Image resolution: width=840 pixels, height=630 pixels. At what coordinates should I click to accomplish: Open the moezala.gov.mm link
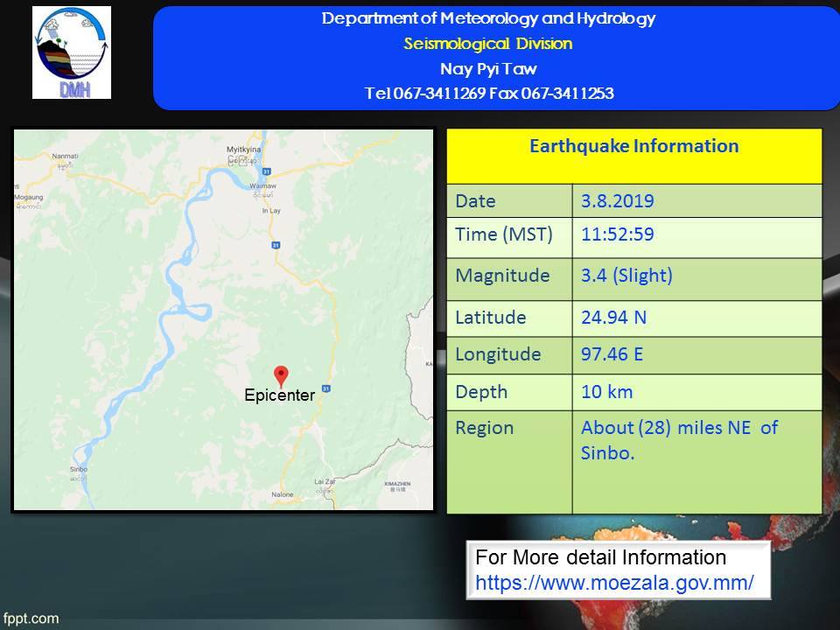coord(614,580)
